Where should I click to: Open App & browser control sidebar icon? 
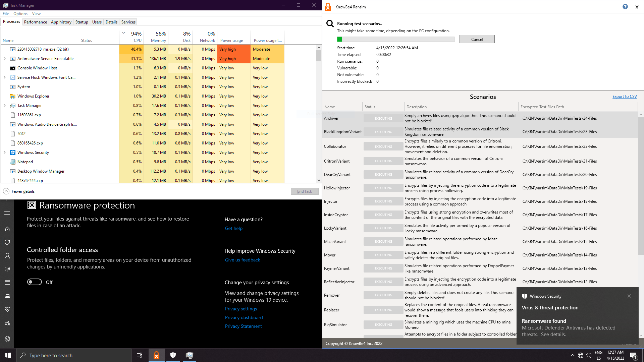[x=7, y=283]
